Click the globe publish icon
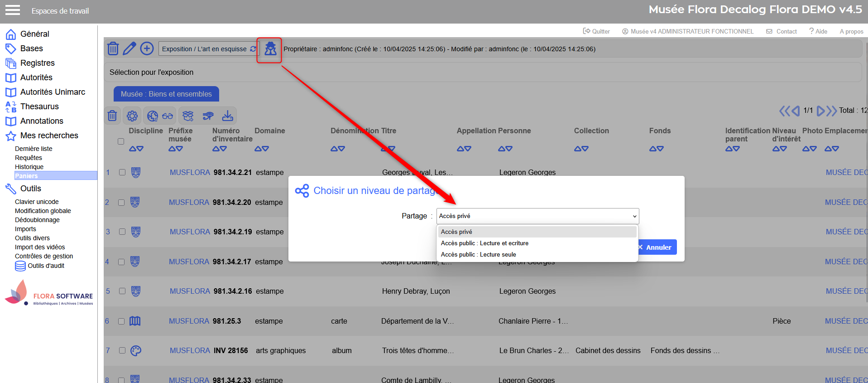 [153, 116]
